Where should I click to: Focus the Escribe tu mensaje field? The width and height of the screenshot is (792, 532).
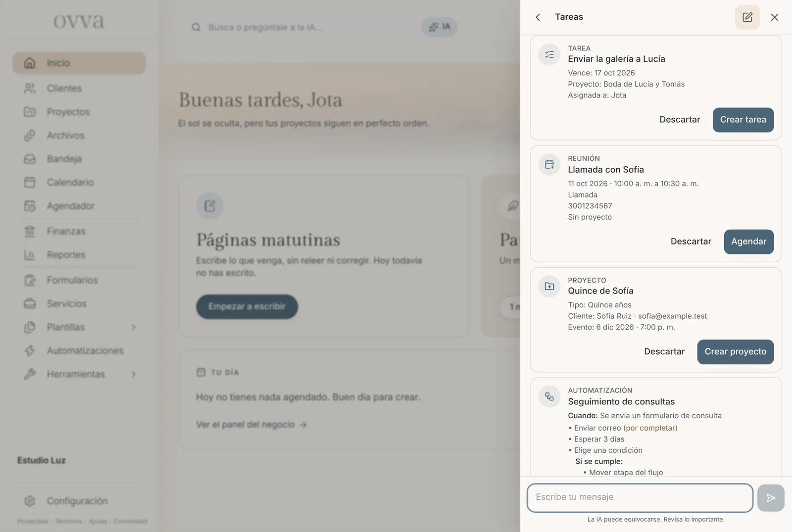pyautogui.click(x=640, y=498)
